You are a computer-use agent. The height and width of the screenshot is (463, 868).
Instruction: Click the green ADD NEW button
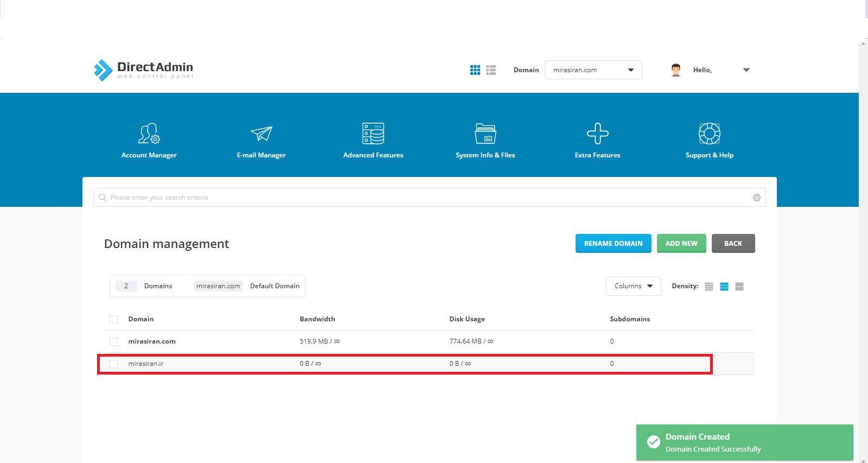coord(681,244)
